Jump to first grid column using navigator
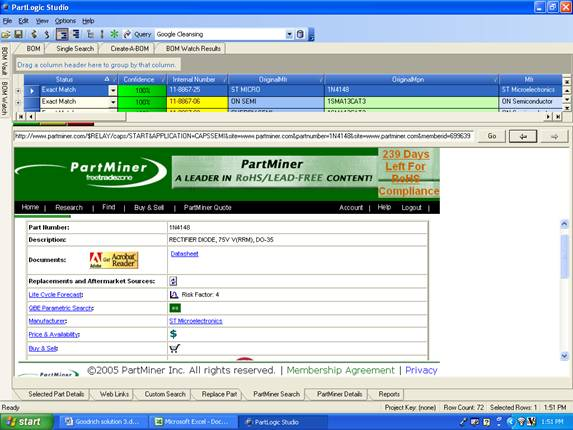Screen dimensions: 573x430 tap(21, 117)
